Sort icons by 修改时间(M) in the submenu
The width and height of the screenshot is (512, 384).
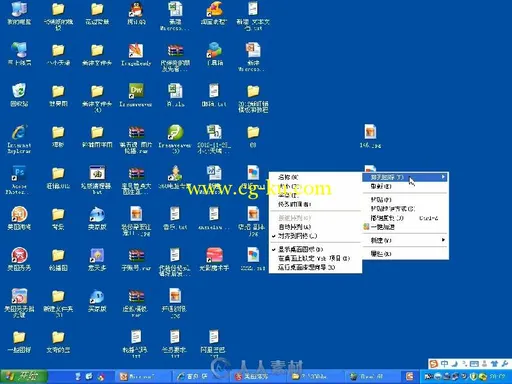pos(315,204)
